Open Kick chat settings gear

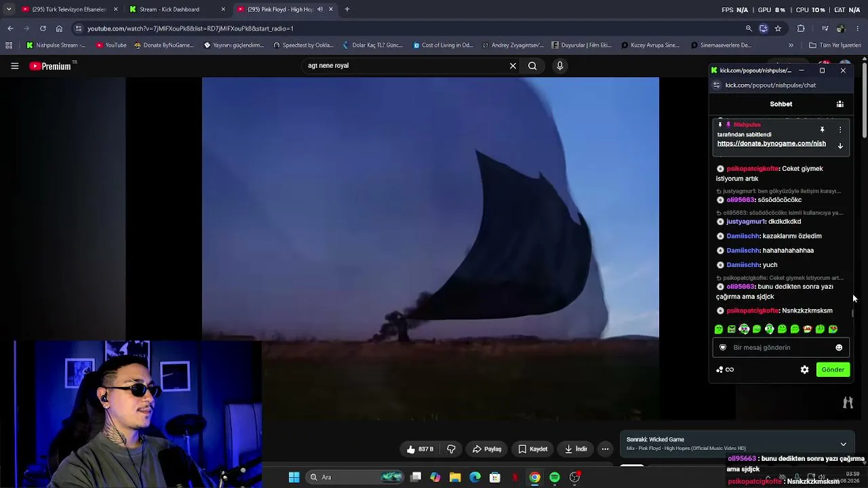[x=804, y=369]
